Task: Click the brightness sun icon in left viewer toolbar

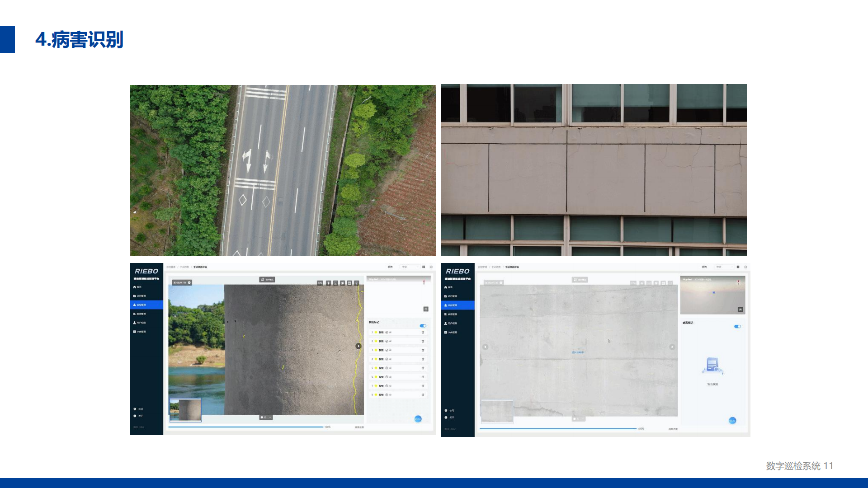Action: pyautogui.click(x=329, y=283)
